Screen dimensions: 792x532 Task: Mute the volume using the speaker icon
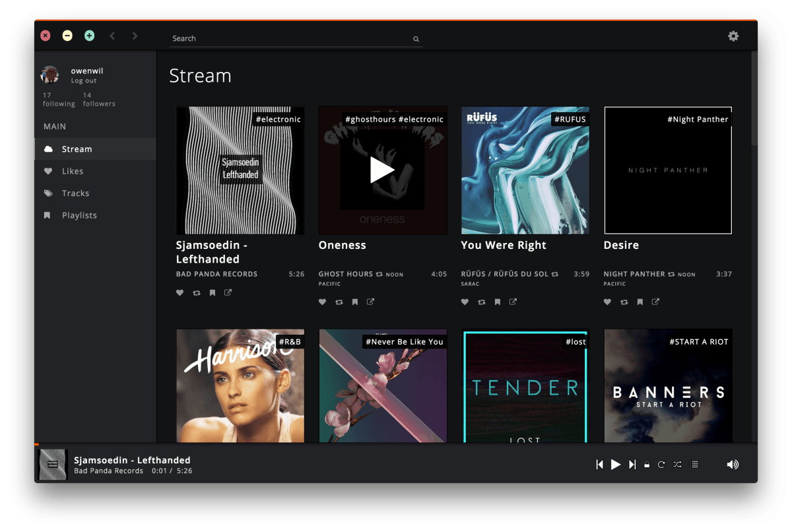(x=733, y=464)
